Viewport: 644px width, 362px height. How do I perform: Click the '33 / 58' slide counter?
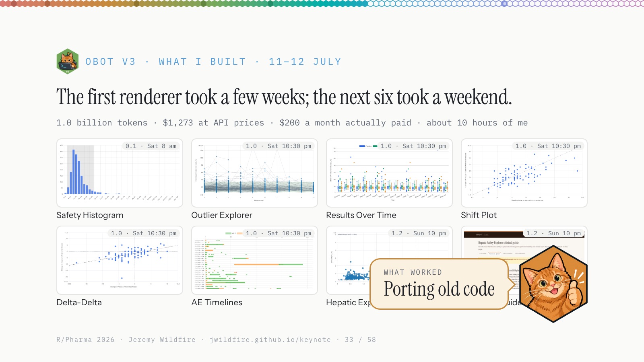360,339
